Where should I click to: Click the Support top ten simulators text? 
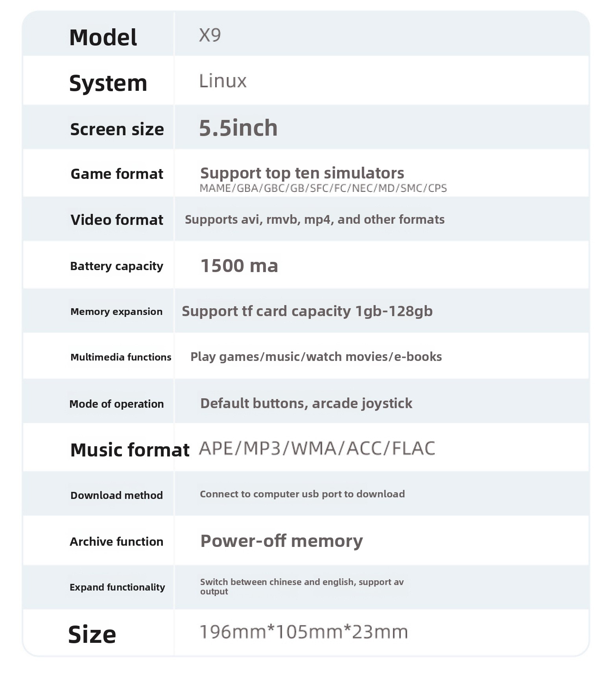(x=302, y=173)
